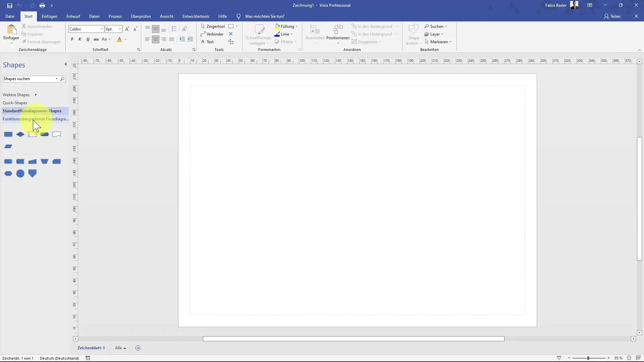
Task: Click the Textblock tool icon under the X
Action: click(x=231, y=42)
